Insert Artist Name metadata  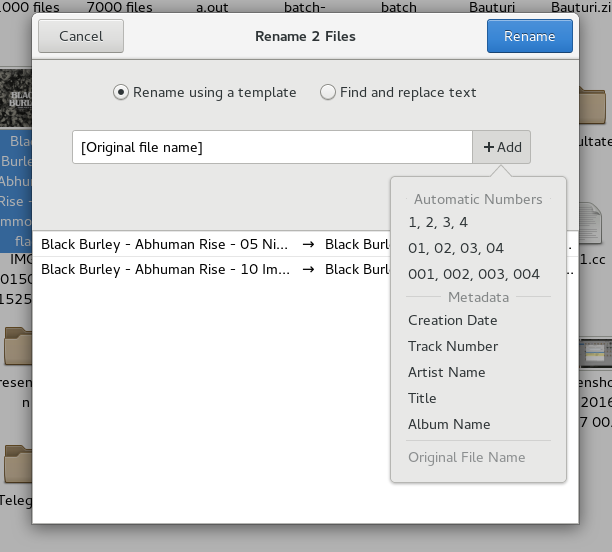(446, 372)
